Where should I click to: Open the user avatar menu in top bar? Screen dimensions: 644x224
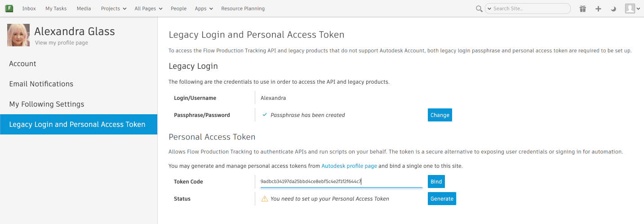tap(632, 9)
